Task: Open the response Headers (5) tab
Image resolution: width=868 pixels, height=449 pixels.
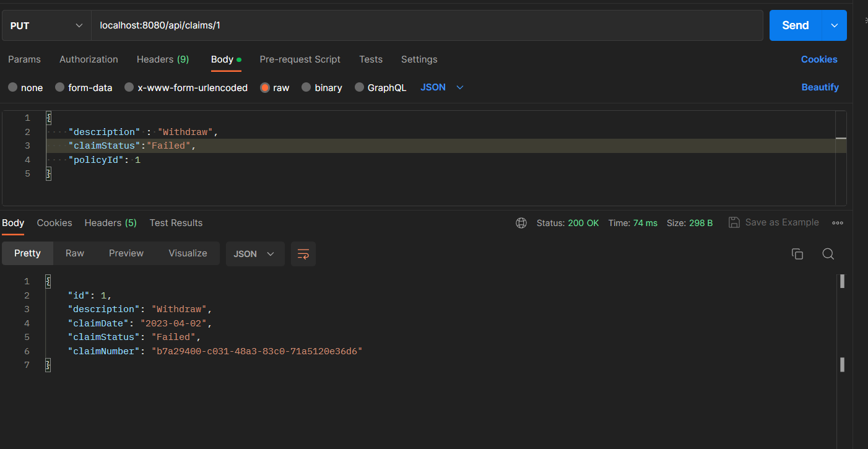Action: point(111,223)
